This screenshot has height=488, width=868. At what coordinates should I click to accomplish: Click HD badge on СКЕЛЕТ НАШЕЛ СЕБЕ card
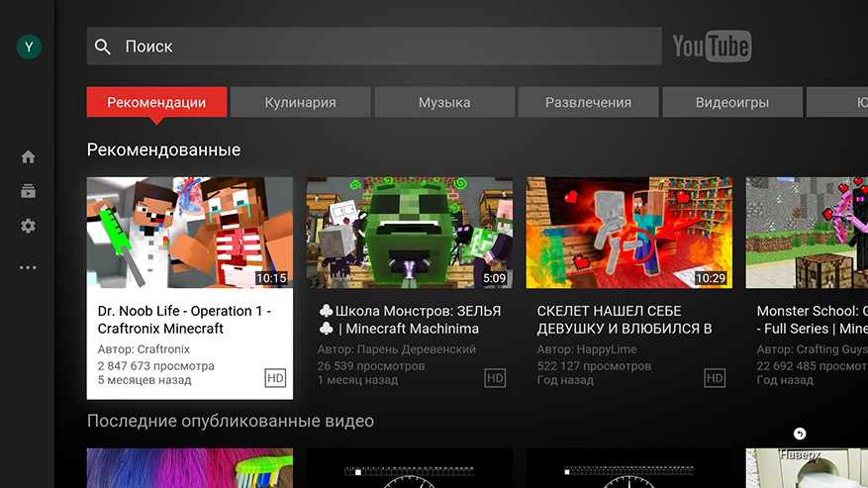click(x=715, y=378)
